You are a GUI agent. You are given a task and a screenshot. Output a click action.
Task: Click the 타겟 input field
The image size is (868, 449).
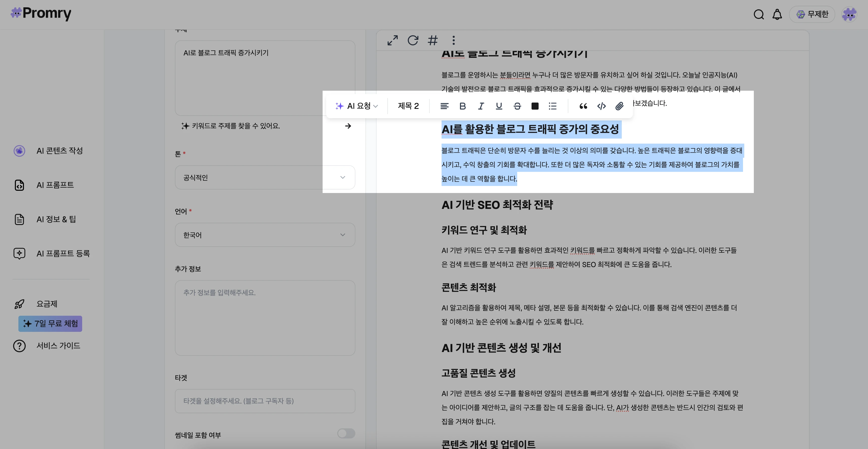[x=265, y=401]
